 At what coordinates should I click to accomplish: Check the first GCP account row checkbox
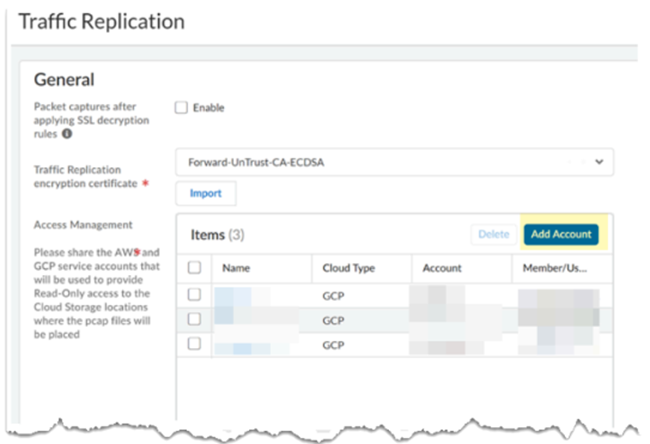(x=195, y=295)
